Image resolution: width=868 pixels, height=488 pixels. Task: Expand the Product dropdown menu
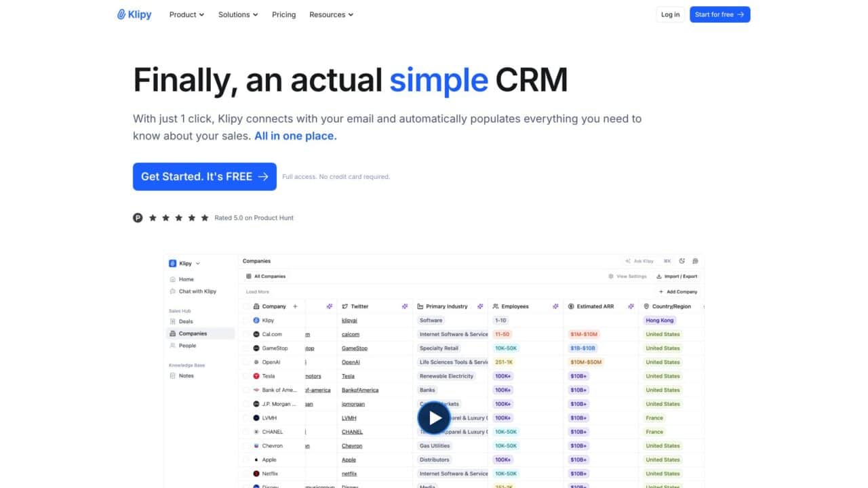[x=186, y=14]
